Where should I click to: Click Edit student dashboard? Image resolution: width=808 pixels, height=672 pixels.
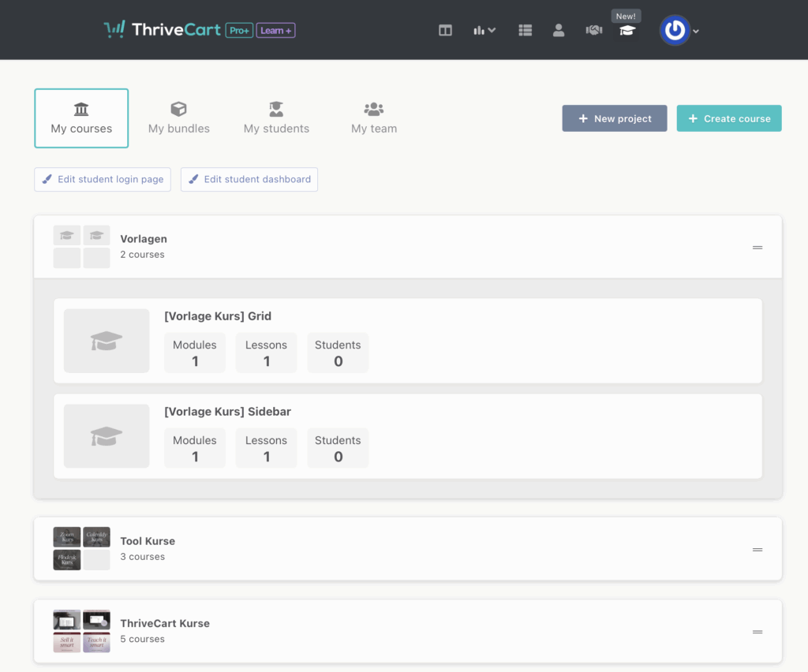click(x=249, y=179)
